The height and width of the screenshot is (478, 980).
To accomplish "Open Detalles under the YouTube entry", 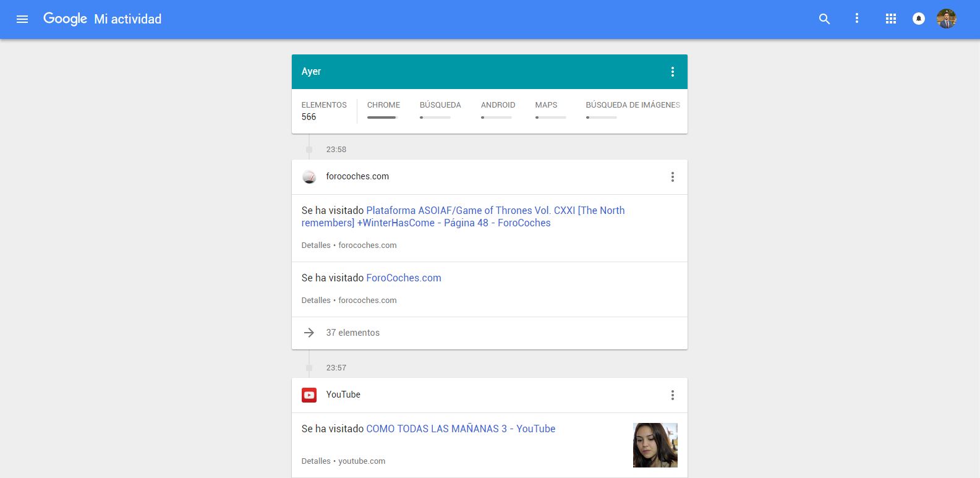I will 316,461.
